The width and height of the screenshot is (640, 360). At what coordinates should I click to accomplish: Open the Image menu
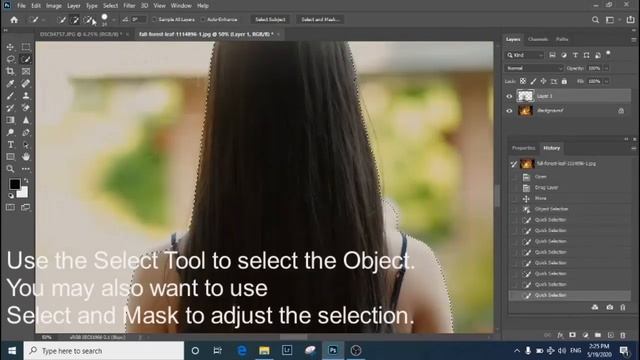(x=53, y=6)
